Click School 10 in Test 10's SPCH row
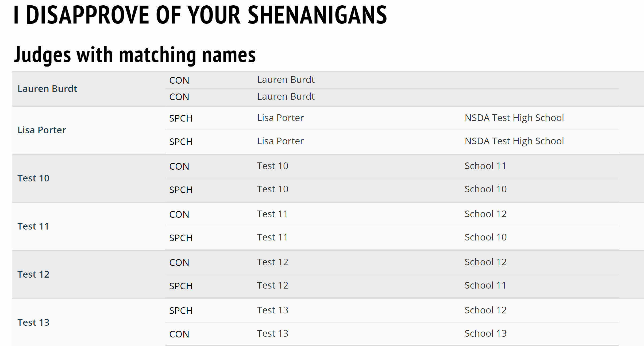 pos(485,189)
